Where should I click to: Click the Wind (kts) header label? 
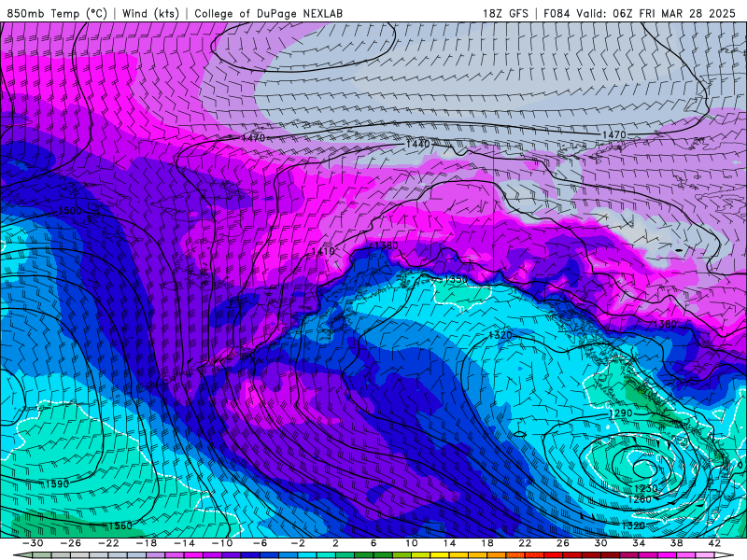(x=151, y=13)
